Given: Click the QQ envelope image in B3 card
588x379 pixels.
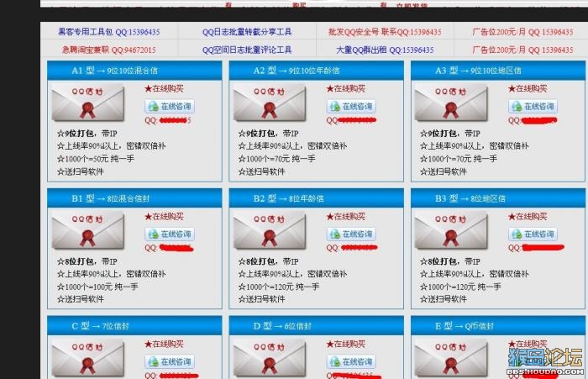Looking at the screenshot, I should click(451, 230).
